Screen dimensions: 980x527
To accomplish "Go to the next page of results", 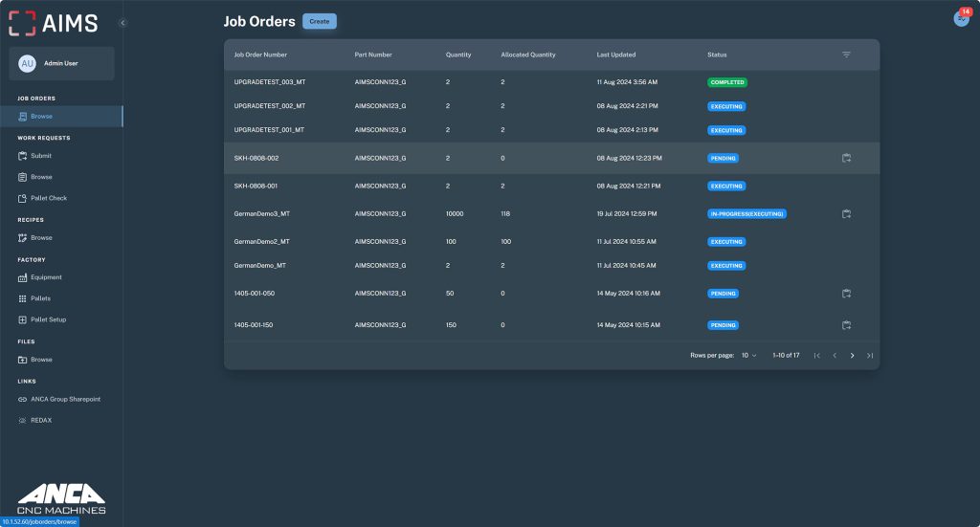I will 852,355.
